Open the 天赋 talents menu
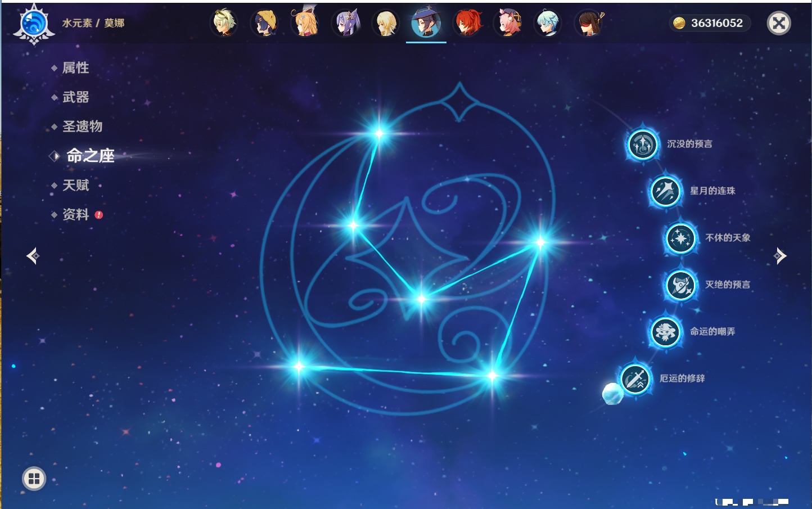 tap(76, 185)
